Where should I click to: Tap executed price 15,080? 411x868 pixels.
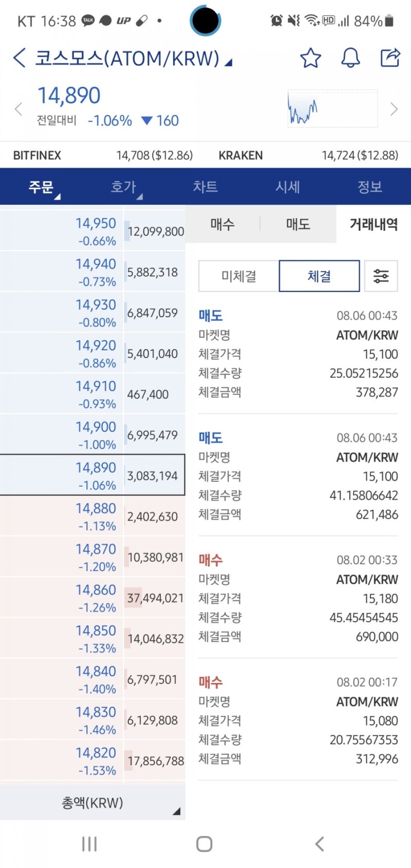(x=380, y=721)
